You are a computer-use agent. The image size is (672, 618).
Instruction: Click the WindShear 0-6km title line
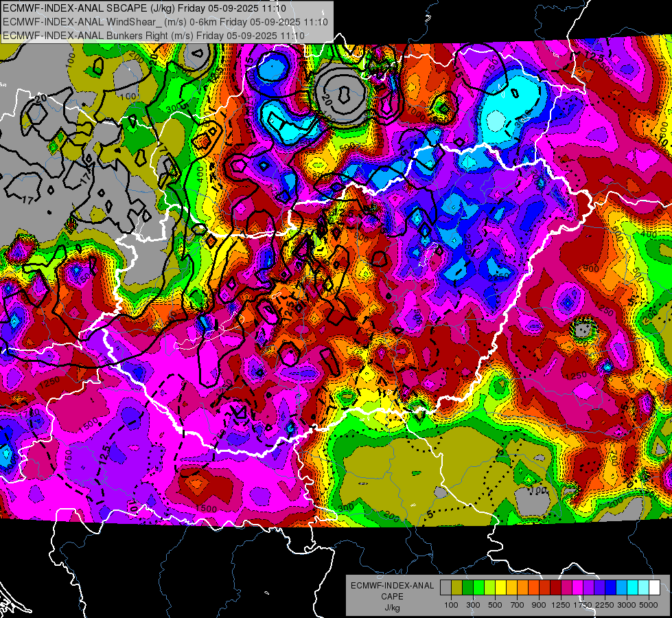coord(165,22)
